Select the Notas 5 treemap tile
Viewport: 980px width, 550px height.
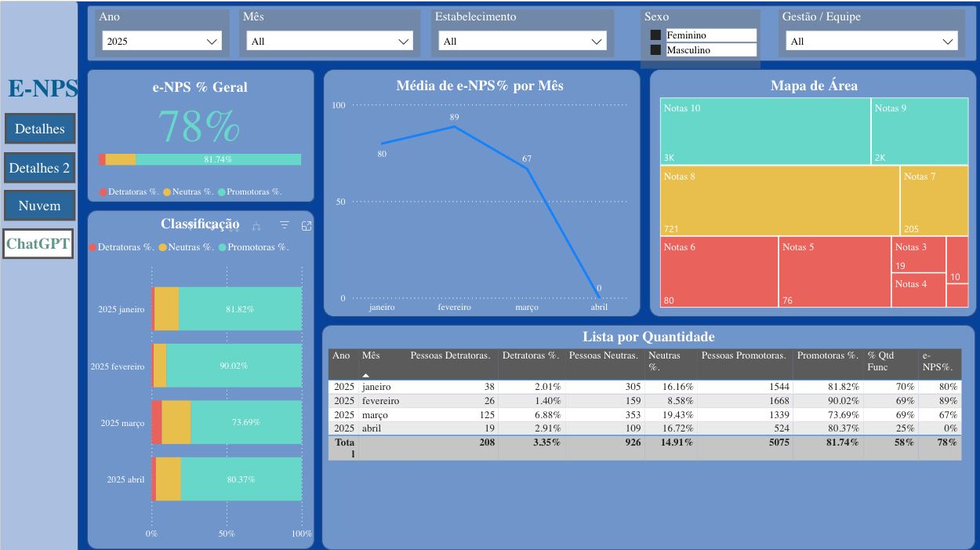[x=835, y=271]
